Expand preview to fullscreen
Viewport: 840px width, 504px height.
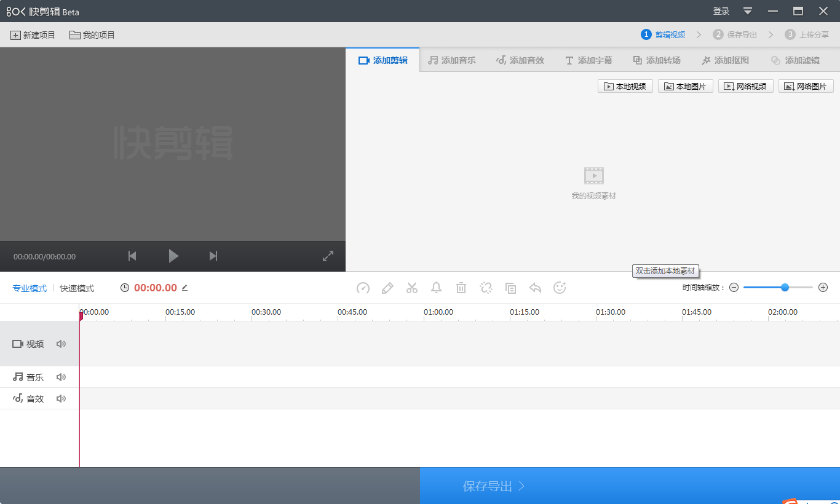(328, 256)
